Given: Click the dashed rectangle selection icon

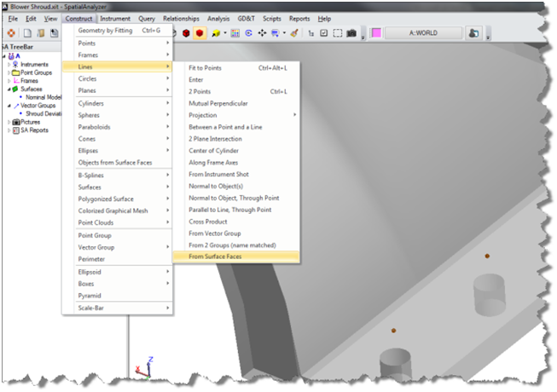Looking at the screenshot, I should pyautogui.click(x=338, y=33).
